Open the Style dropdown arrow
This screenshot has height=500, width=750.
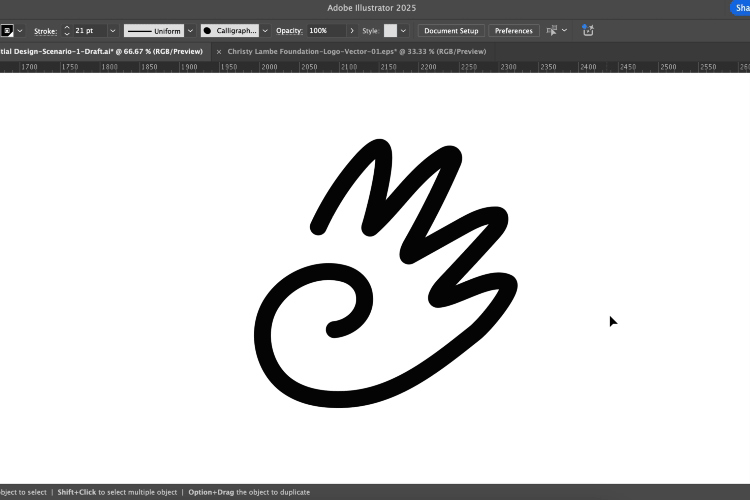(403, 31)
